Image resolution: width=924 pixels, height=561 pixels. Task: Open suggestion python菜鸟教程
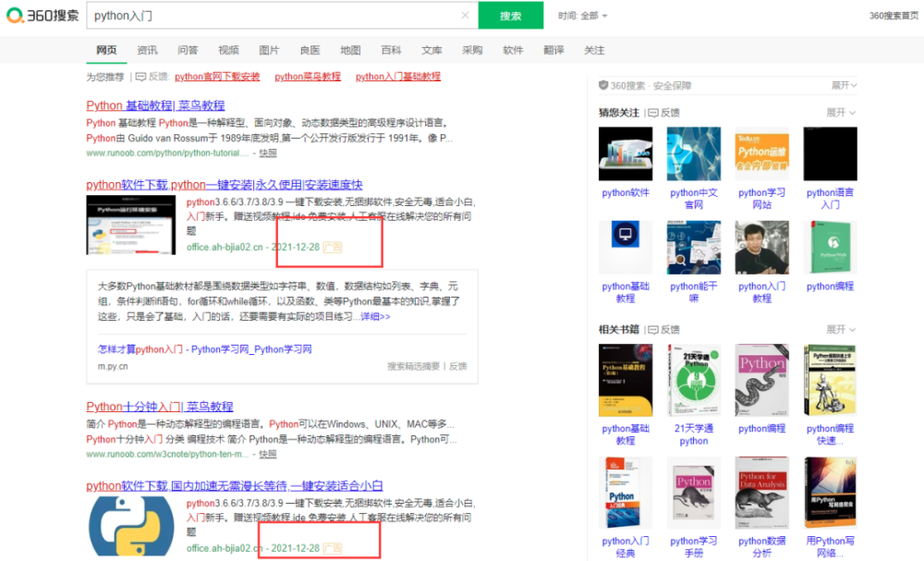(308, 77)
